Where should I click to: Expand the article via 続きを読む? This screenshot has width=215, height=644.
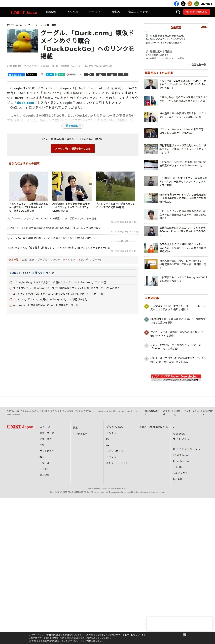pyautogui.click(x=73, y=126)
